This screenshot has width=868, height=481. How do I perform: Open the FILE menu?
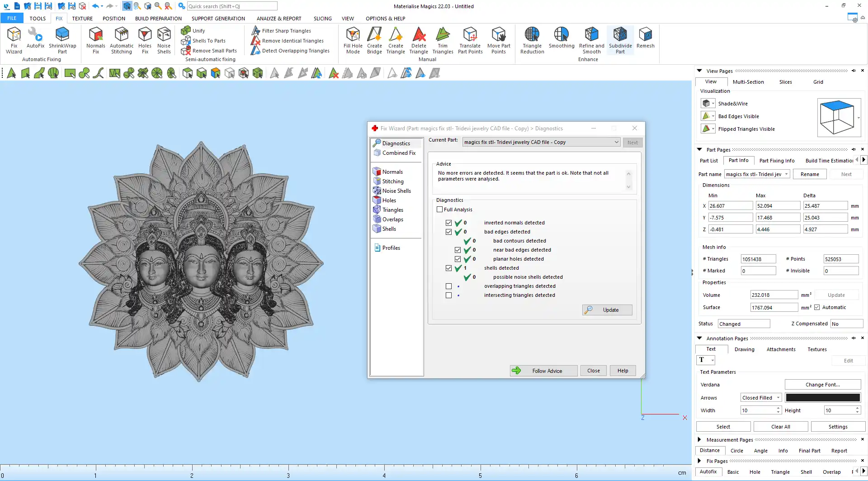click(x=12, y=18)
